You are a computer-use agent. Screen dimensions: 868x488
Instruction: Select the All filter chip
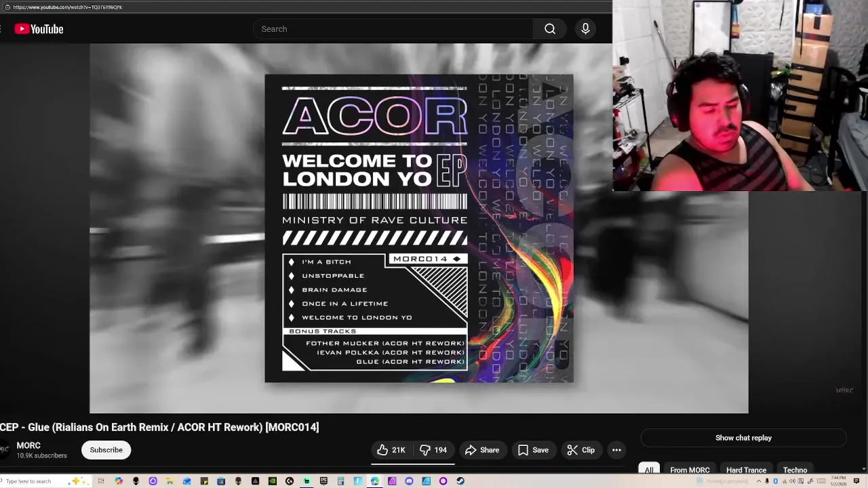(x=649, y=470)
